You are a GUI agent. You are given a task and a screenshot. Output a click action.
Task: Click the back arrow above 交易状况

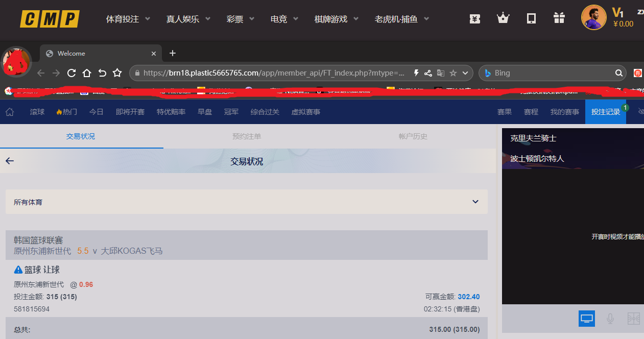tap(9, 160)
